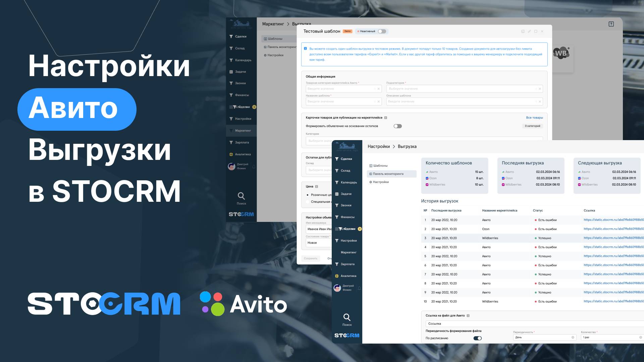Open Зарплата in the front Настройки window sidebar
The height and width of the screenshot is (362, 644).
pos(344,264)
